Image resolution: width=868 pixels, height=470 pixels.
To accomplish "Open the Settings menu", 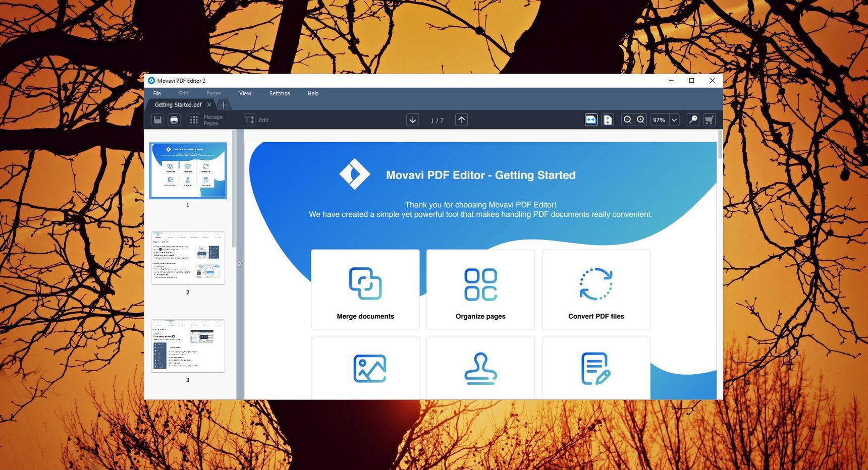I will pyautogui.click(x=280, y=93).
